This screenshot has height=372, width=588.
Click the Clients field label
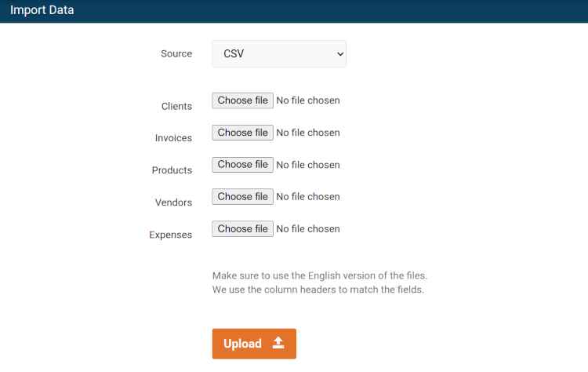click(x=176, y=106)
